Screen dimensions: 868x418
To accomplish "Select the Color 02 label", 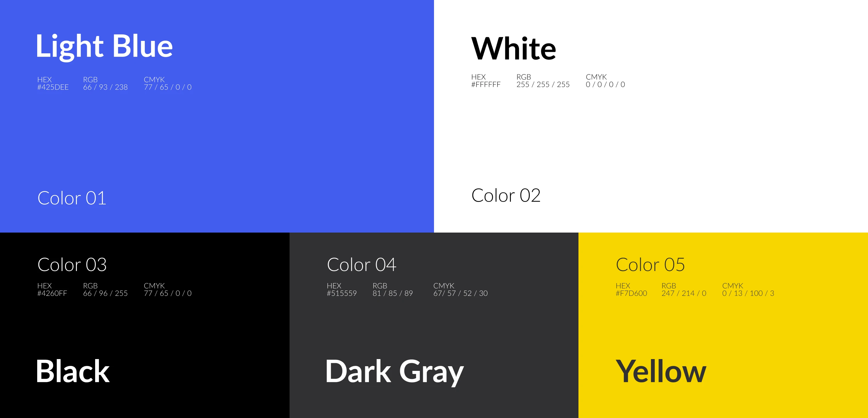I will pos(506,196).
